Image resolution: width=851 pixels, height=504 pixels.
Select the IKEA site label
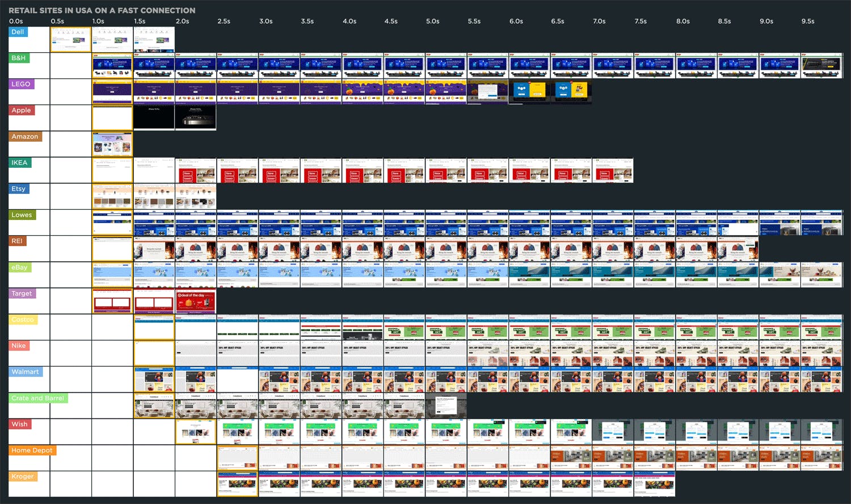(x=19, y=163)
